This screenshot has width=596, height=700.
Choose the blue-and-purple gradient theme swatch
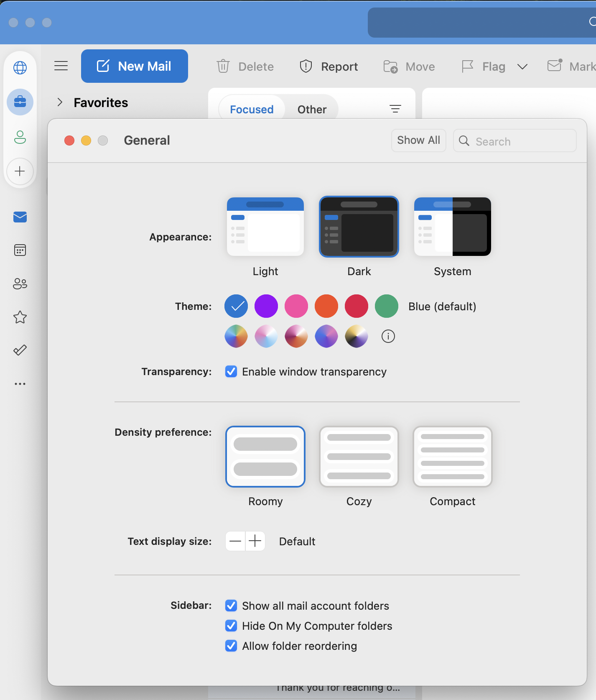(x=326, y=336)
